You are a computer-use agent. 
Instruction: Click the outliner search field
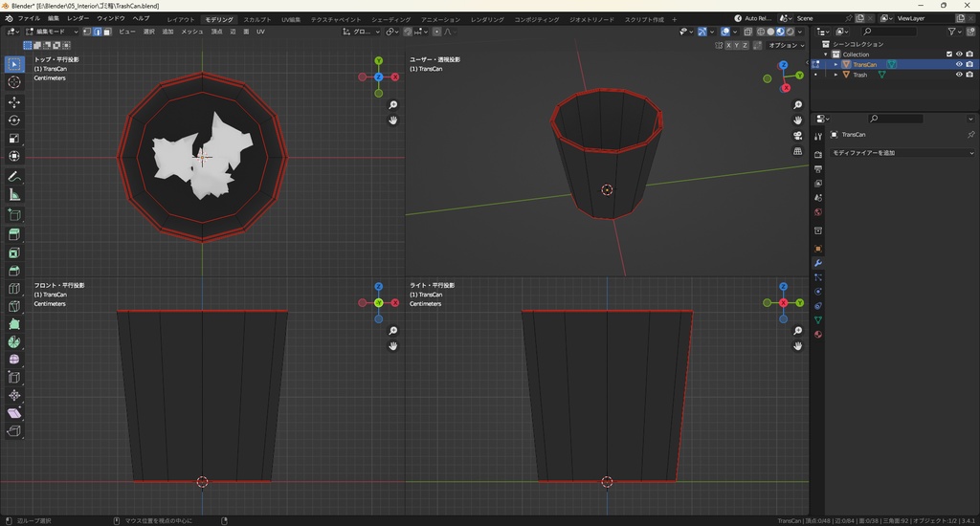888,32
